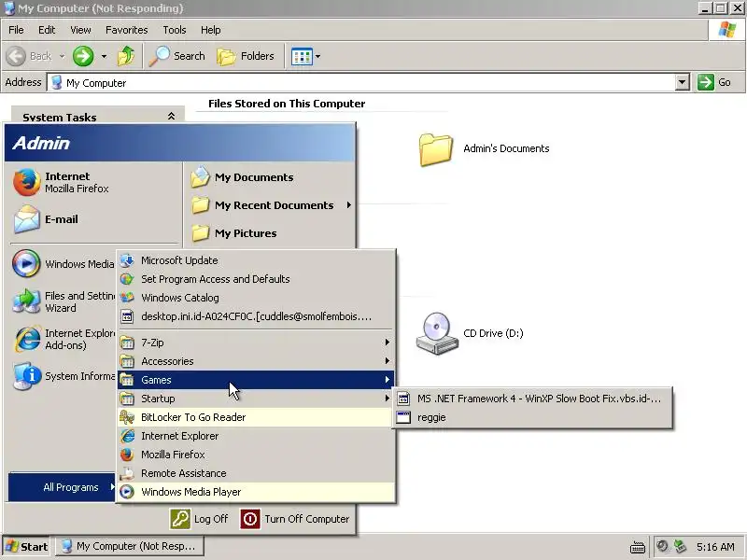Open the Edit menu
The image size is (747, 560).
[x=47, y=30]
